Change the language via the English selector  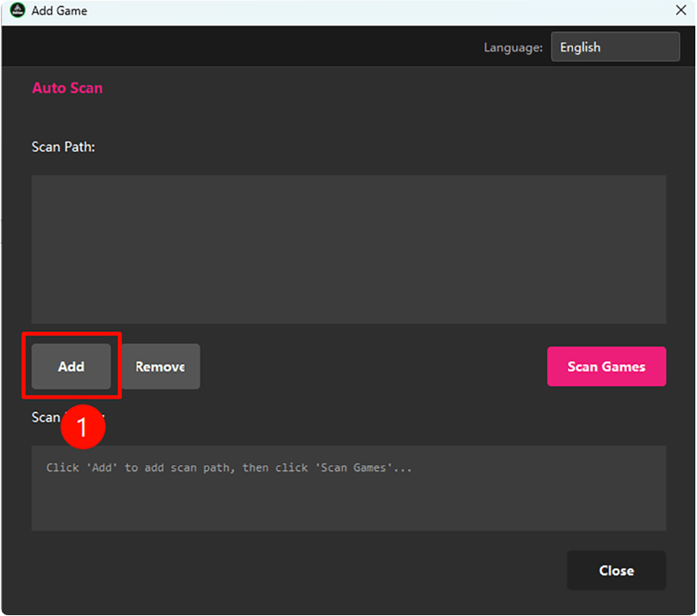[x=615, y=46]
